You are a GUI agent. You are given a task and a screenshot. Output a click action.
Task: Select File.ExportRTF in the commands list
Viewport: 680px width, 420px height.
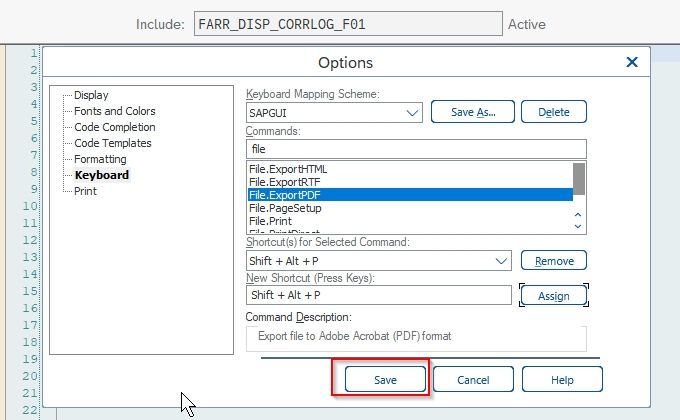coord(284,182)
